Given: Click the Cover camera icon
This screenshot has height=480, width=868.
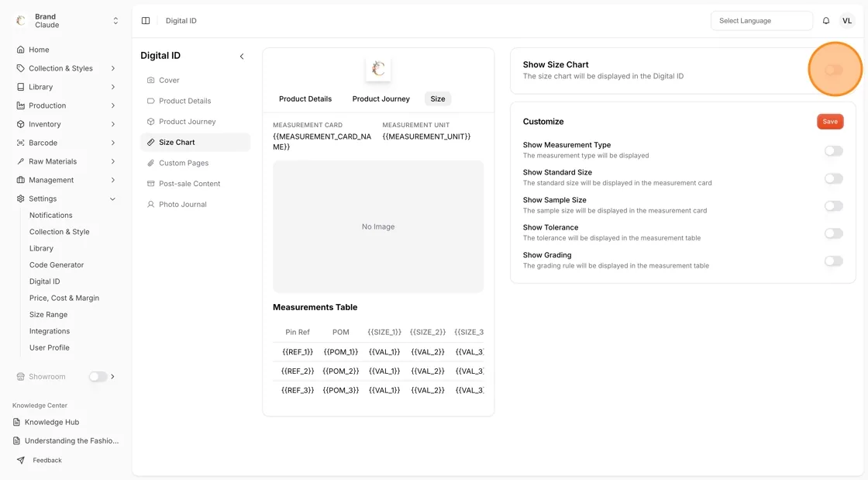Looking at the screenshot, I should tap(150, 80).
